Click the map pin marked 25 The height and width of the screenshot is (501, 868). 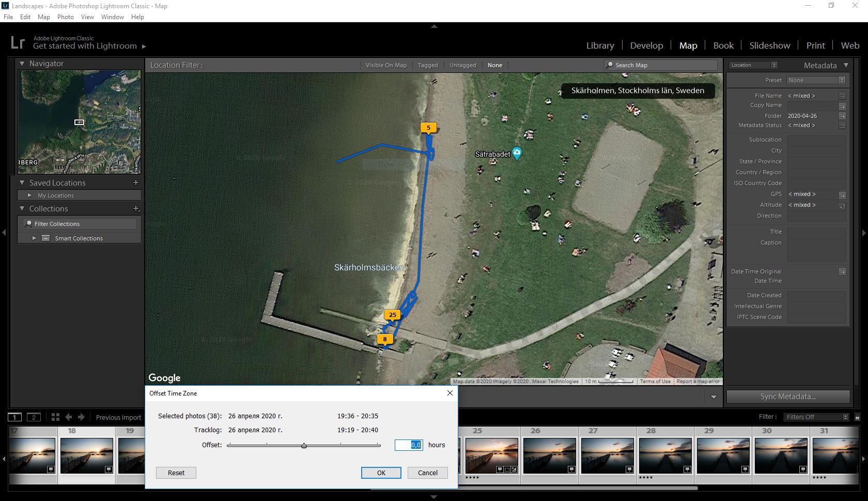[393, 315]
